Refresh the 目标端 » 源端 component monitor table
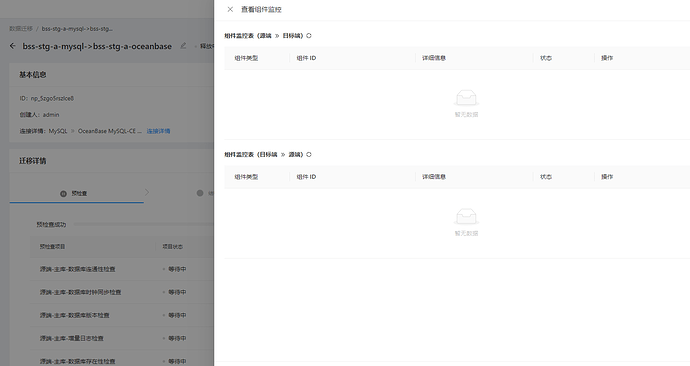This screenshot has width=690, height=366. (x=309, y=154)
